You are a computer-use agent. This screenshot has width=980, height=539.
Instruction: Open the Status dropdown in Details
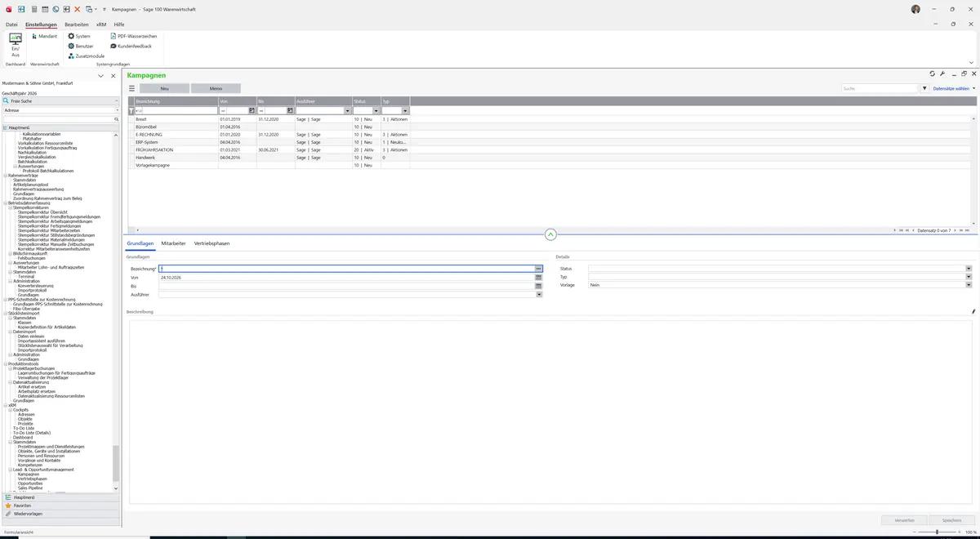(969, 269)
